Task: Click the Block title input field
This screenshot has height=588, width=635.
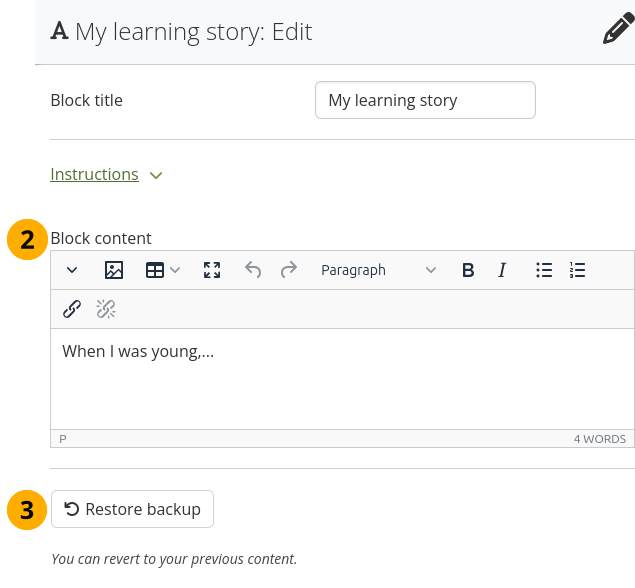Action: 425,100
